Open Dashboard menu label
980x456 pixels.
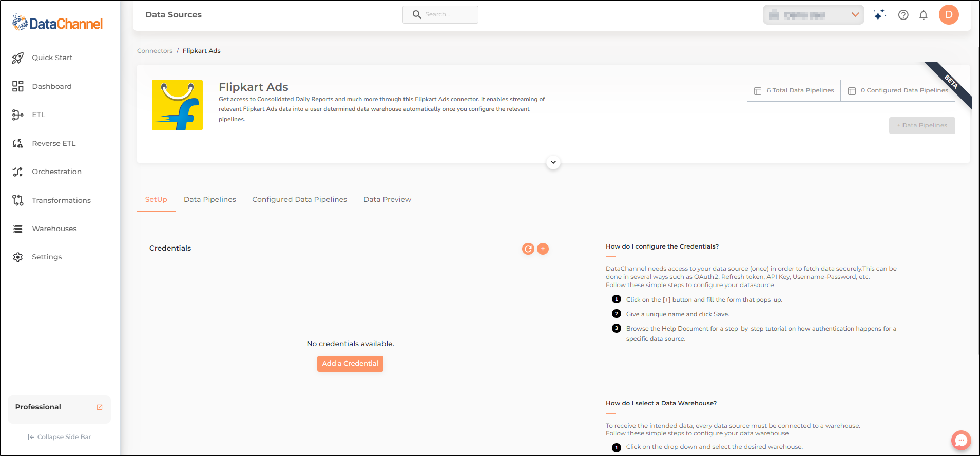click(x=52, y=86)
